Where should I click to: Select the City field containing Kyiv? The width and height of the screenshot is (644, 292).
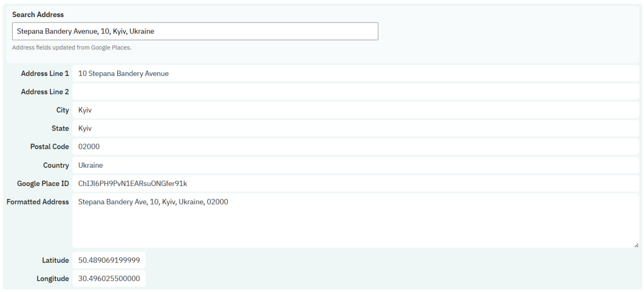point(356,110)
